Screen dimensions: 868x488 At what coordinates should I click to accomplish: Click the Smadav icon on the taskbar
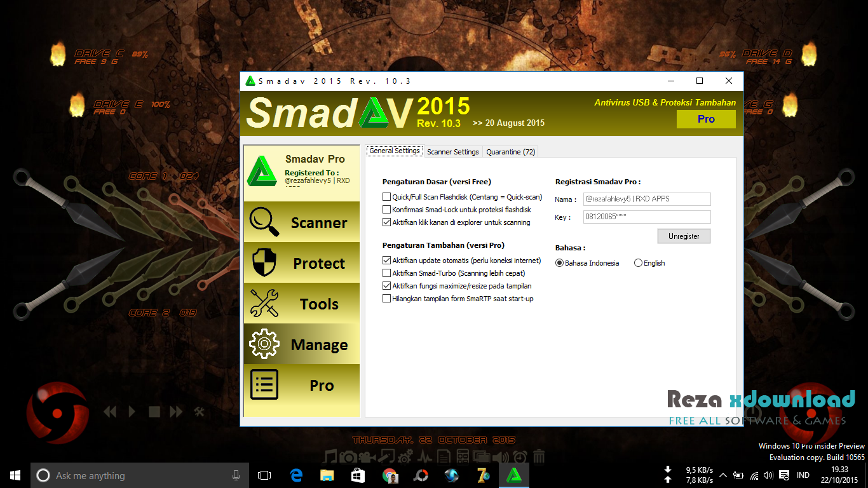(514, 475)
